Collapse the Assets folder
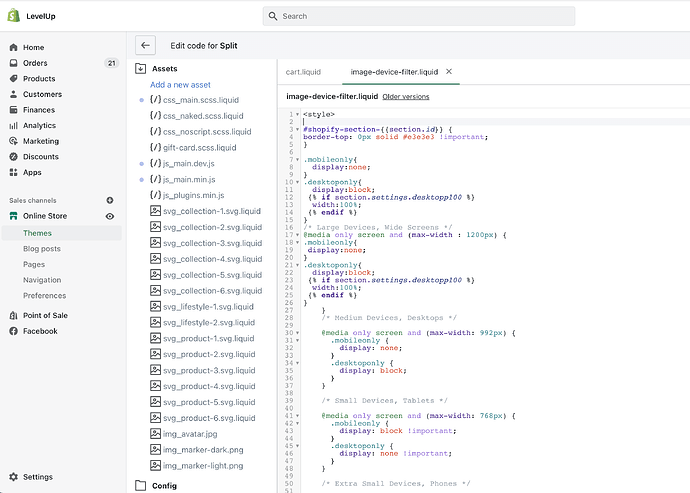Screen dimensions: 690x493 coord(164,69)
